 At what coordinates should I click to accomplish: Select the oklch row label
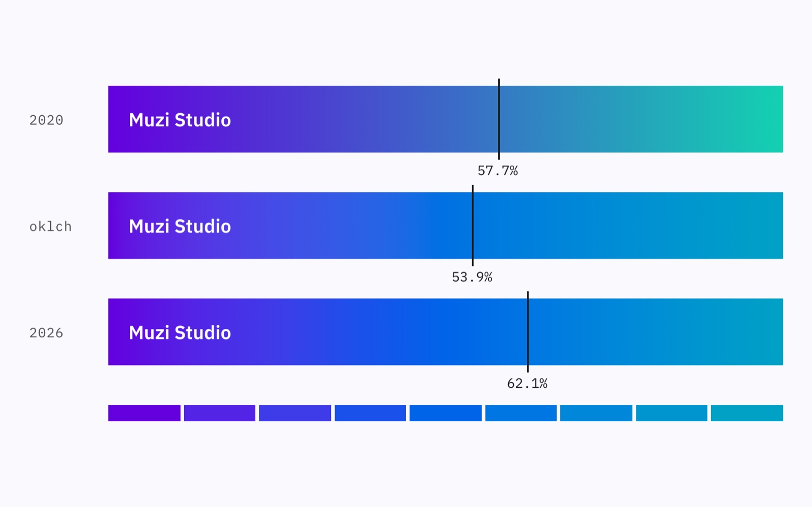[x=51, y=226]
